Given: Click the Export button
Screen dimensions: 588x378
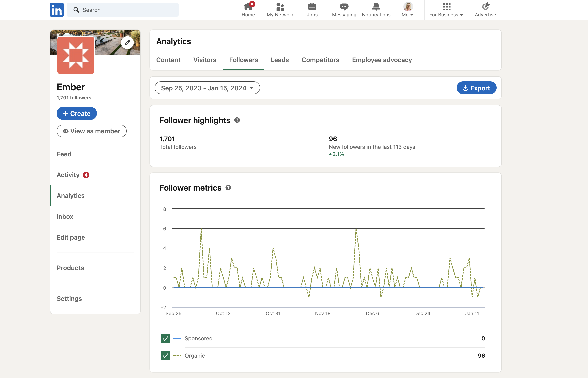Looking at the screenshot, I should [476, 88].
